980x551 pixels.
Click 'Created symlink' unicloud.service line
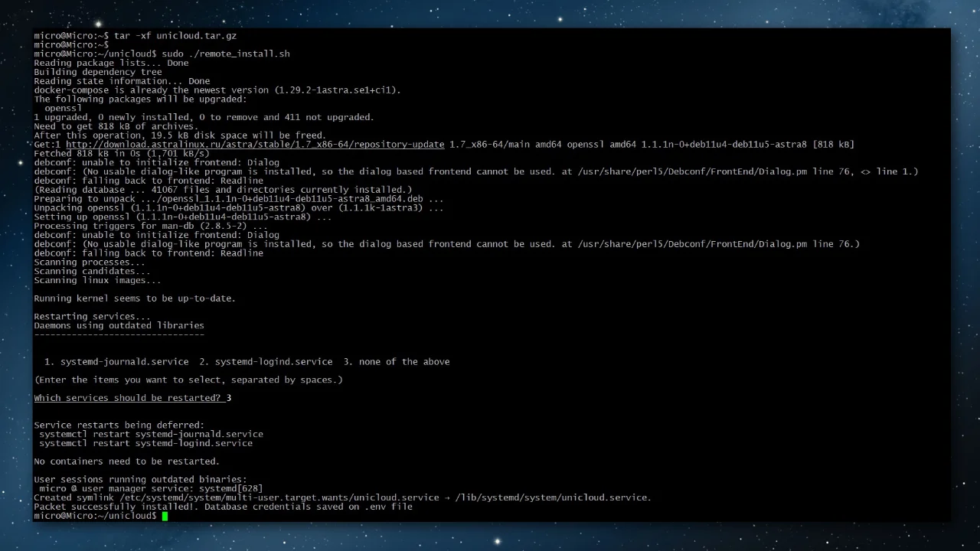[x=342, y=497]
